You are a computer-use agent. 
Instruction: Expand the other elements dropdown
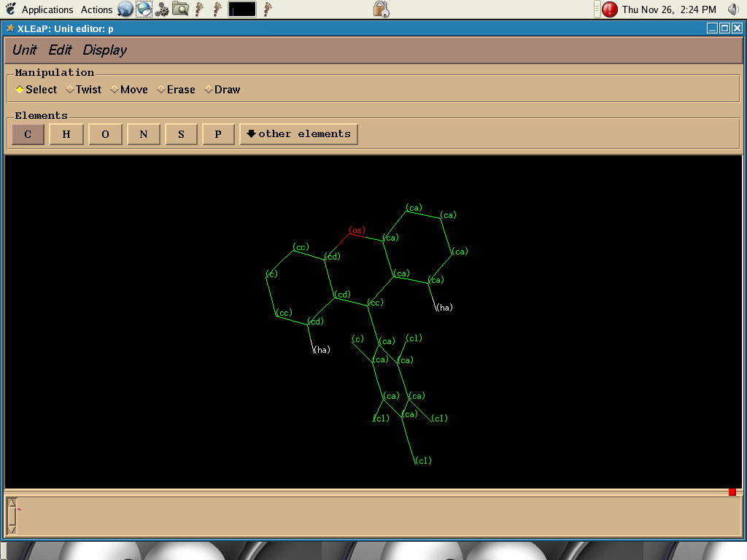(x=298, y=134)
